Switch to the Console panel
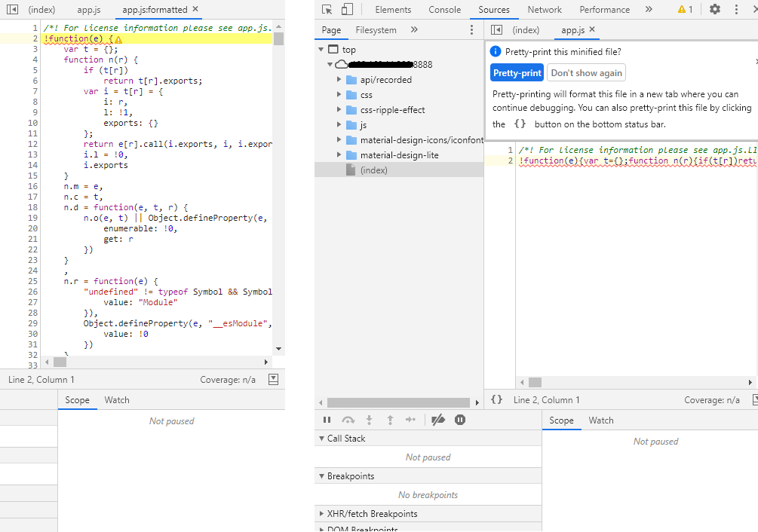Screen dimensions: 758x532 (x=444, y=10)
